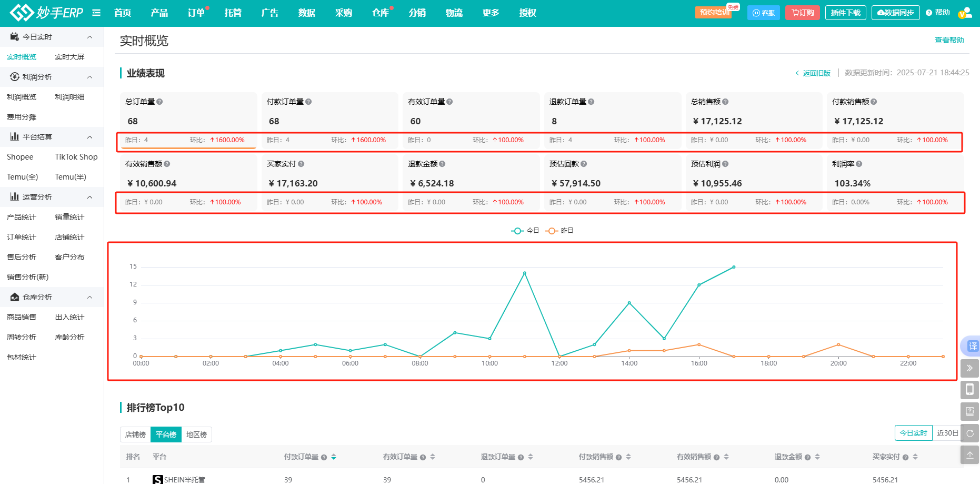Open TikTok Shop settlement in sidebar
The image size is (980, 484).
76,157
